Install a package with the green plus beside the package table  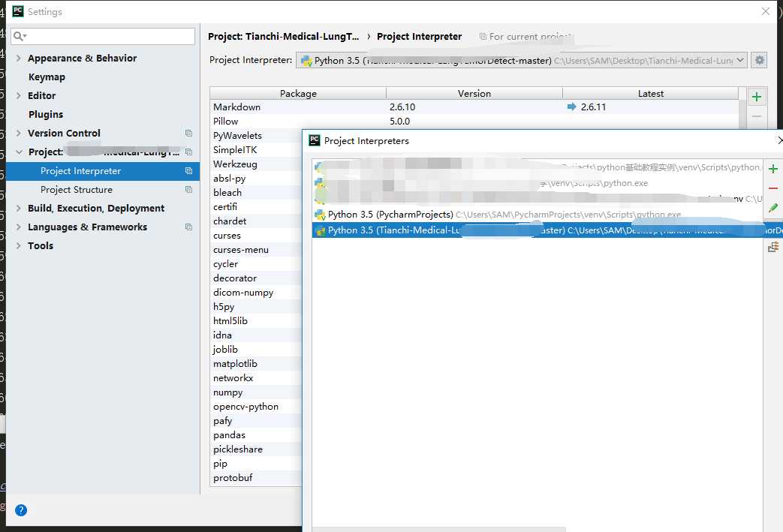[757, 97]
